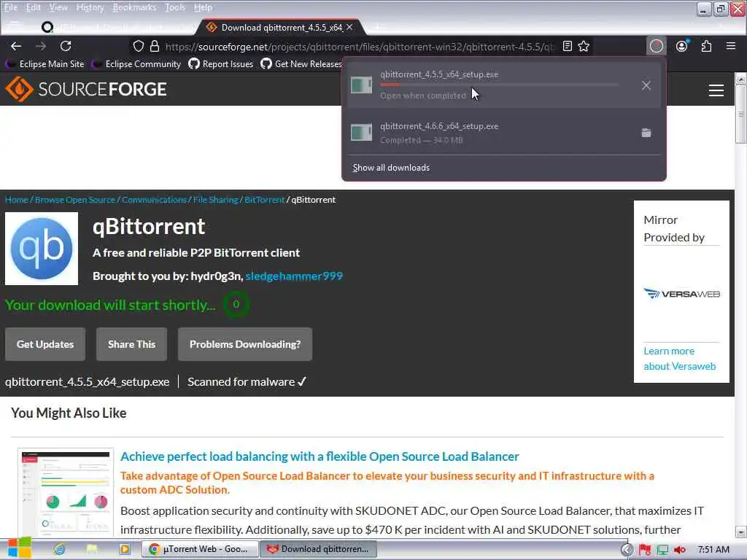Open the View menu
The height and width of the screenshot is (560, 747).
point(58,7)
